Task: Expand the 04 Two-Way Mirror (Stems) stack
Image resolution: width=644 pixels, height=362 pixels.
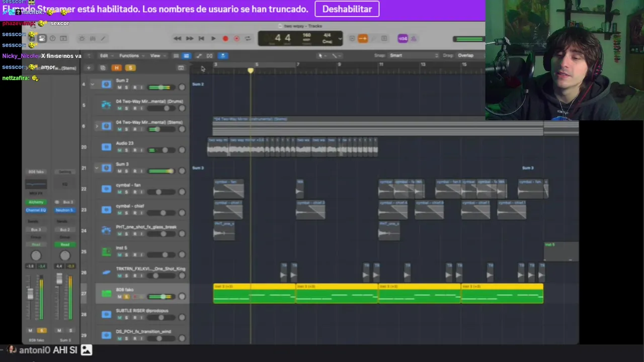Action: pyautogui.click(x=97, y=126)
